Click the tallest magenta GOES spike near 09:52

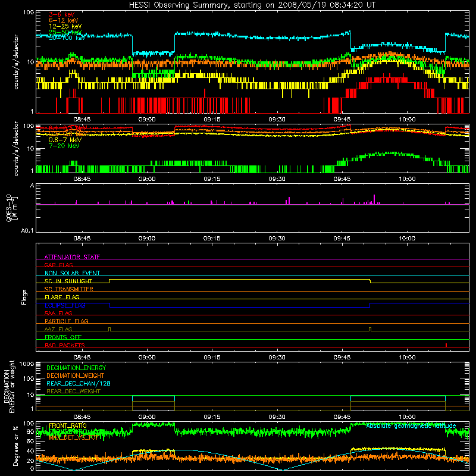tap(374, 199)
